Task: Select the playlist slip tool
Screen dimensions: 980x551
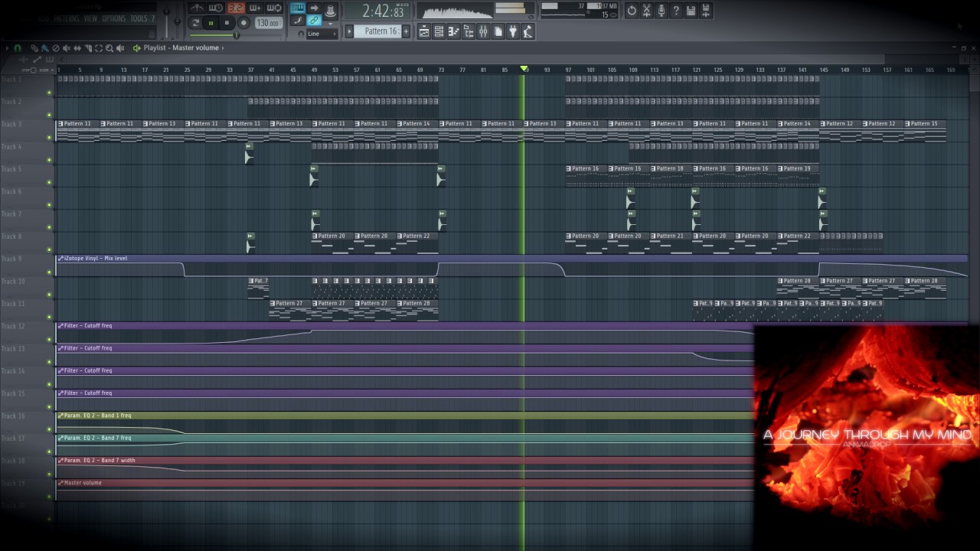Action: click(77, 47)
